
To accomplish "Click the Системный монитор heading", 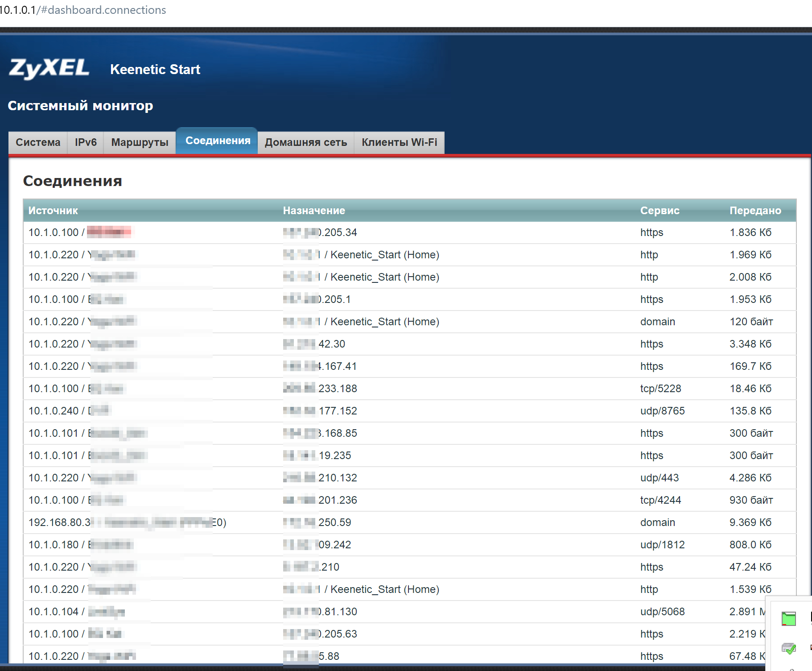I will click(x=80, y=106).
